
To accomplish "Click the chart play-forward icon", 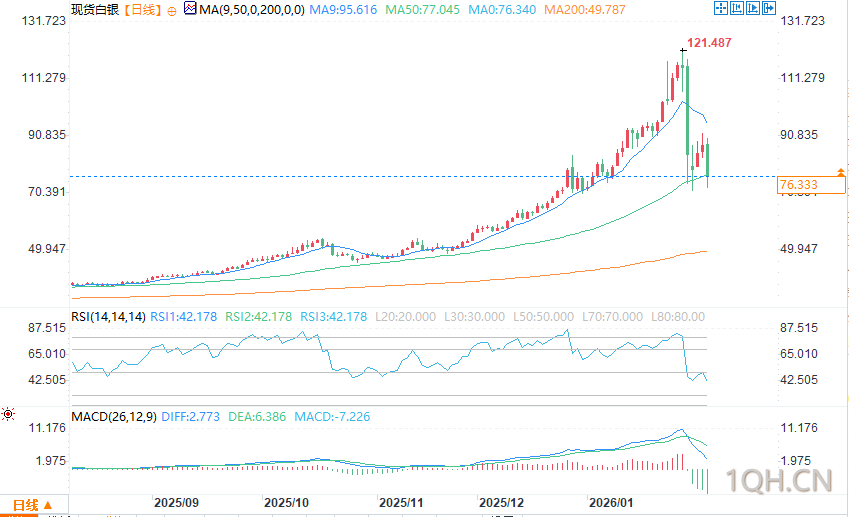I will click(x=753, y=8).
